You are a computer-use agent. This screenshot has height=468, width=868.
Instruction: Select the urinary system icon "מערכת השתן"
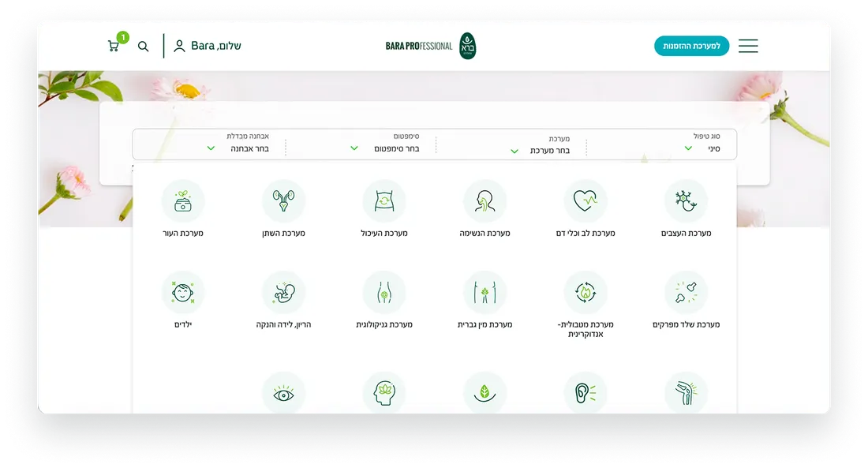(x=283, y=200)
